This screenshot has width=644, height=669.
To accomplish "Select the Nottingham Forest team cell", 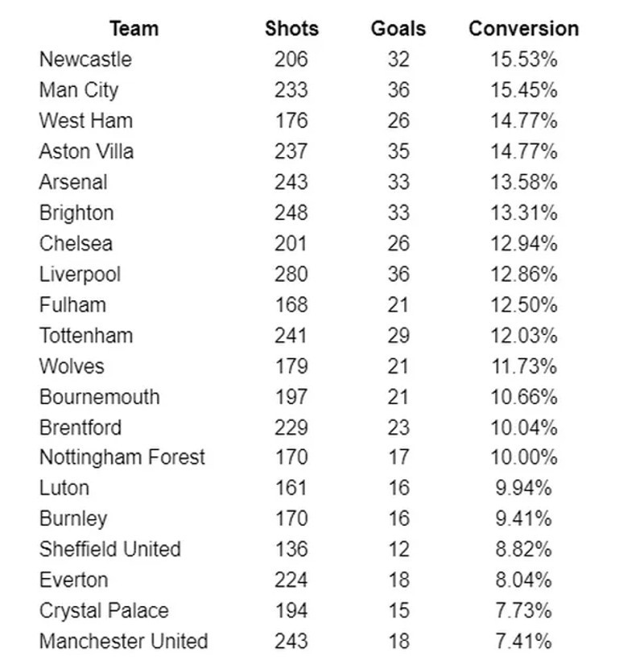I will [122, 457].
